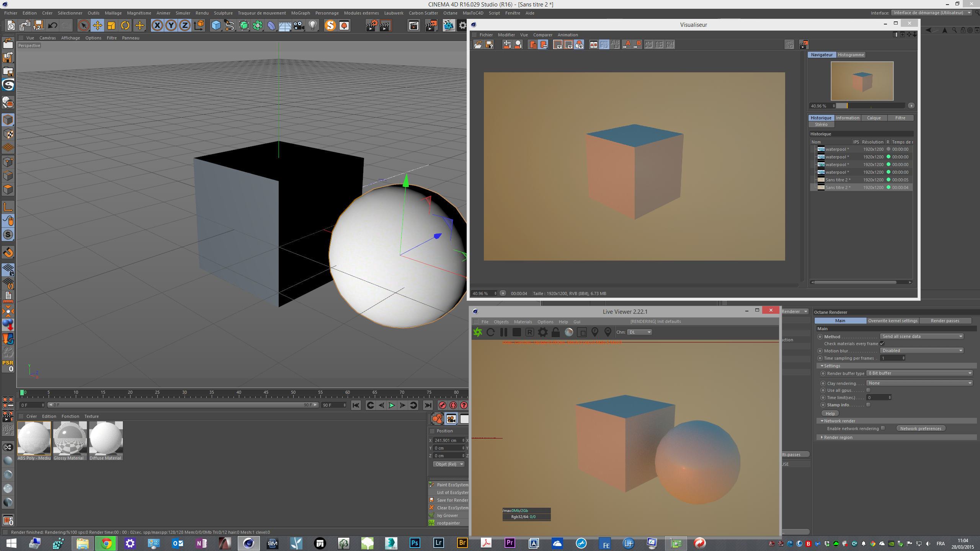
Task: Enable the Use all gpus checkbox
Action: pos(868,390)
